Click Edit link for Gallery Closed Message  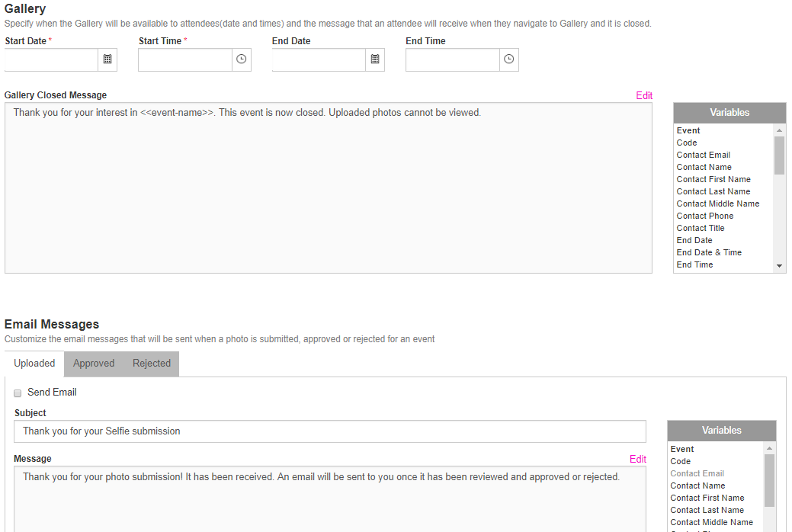tap(644, 95)
